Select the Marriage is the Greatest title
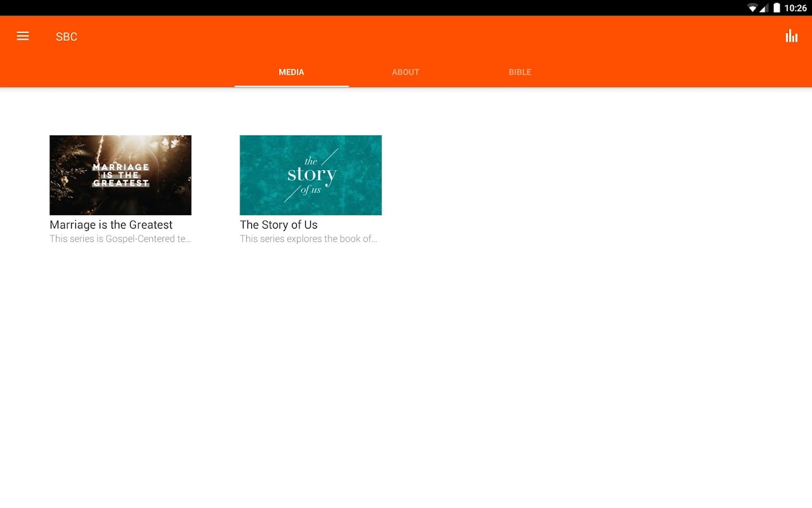Viewport: 812px width, 508px height. [111, 225]
